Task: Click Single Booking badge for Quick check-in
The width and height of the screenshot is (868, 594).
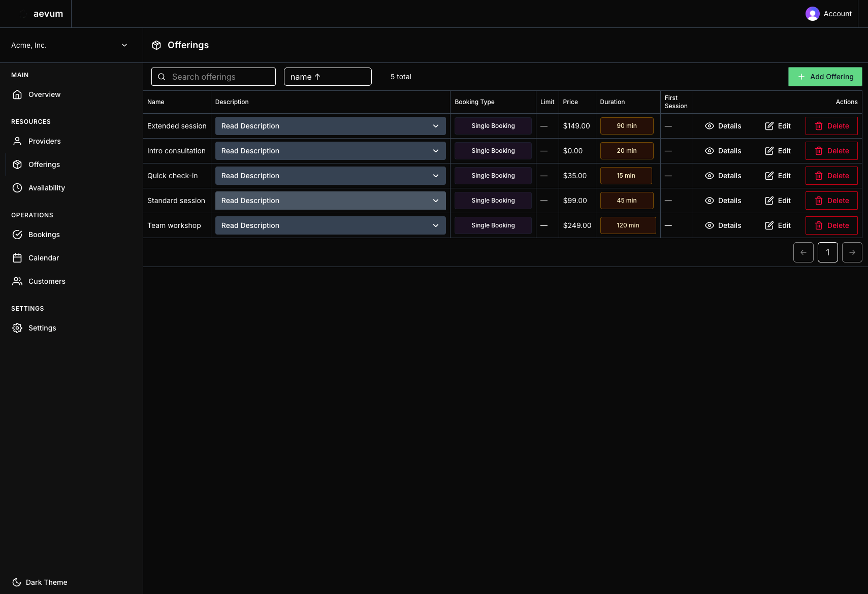Action: (x=493, y=176)
